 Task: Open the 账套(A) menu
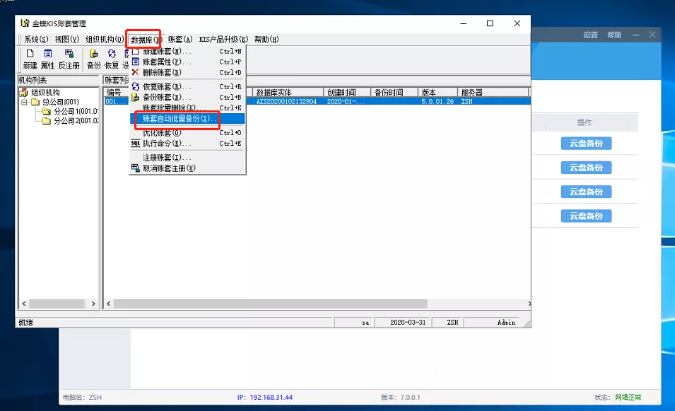180,39
